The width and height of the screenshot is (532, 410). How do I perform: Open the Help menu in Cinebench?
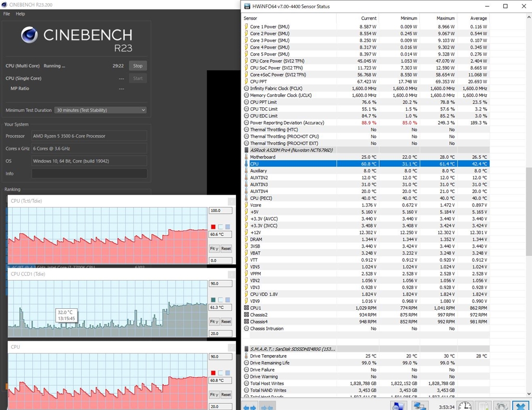[x=20, y=14]
